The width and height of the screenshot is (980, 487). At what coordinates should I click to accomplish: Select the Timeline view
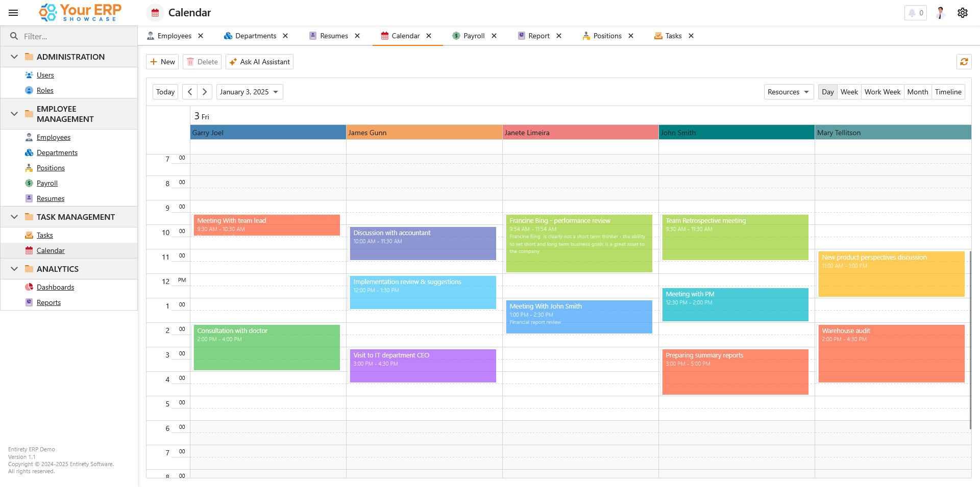[948, 92]
